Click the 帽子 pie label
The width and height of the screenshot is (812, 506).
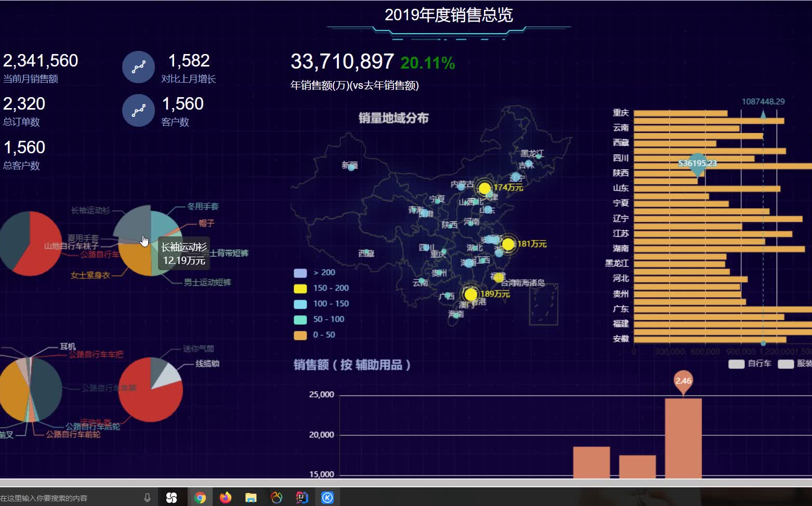pos(206,223)
